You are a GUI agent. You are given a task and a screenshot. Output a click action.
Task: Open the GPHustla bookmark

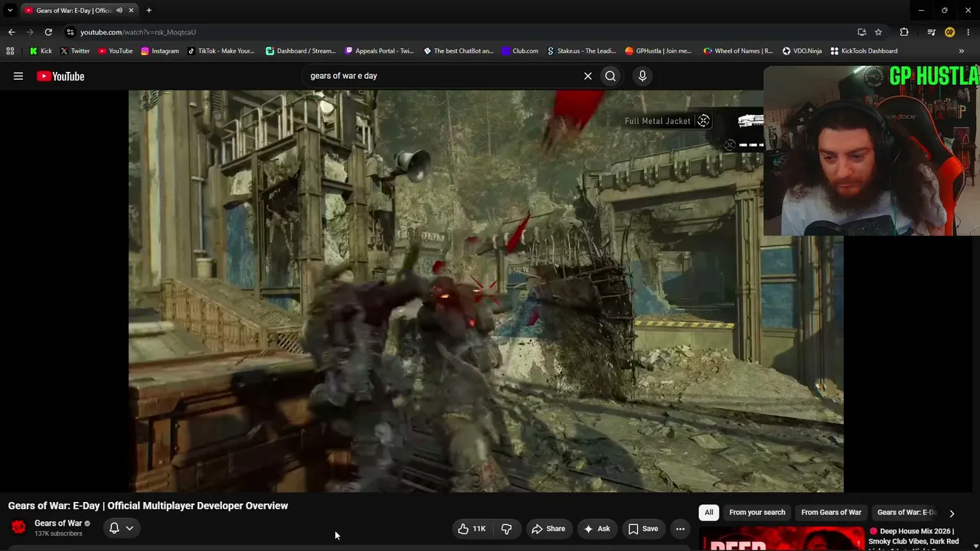pyautogui.click(x=658, y=51)
